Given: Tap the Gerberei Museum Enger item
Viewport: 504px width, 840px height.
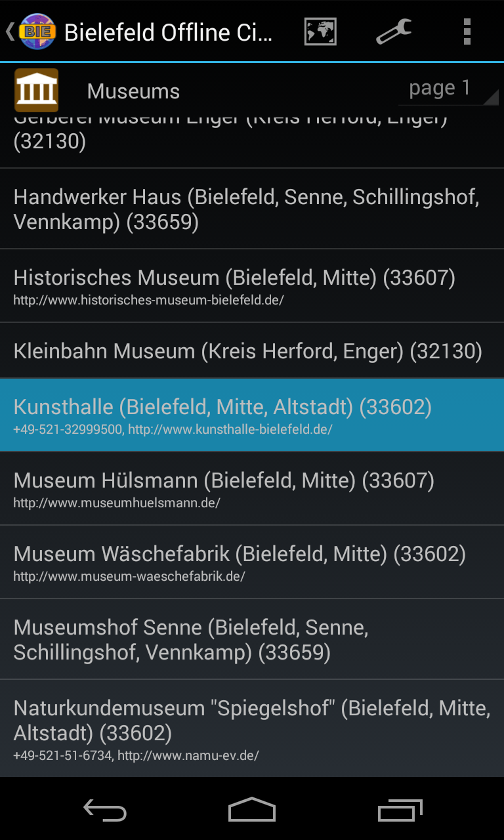Looking at the screenshot, I should click(252, 139).
